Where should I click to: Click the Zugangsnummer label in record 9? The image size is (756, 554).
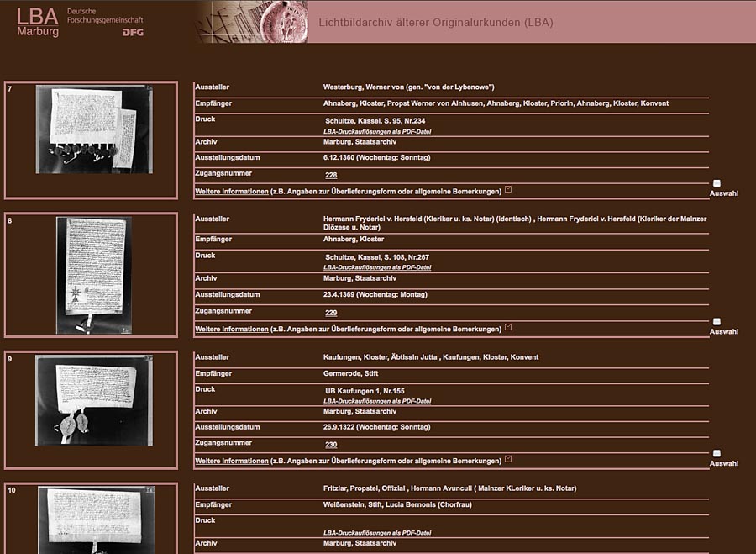coord(223,442)
